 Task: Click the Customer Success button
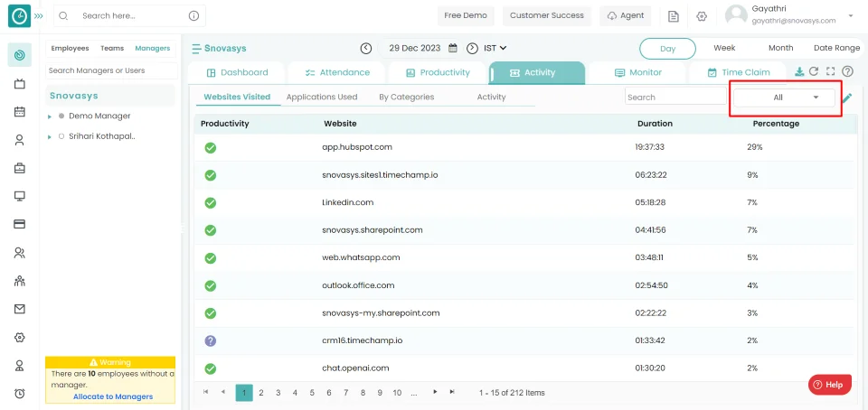[547, 15]
